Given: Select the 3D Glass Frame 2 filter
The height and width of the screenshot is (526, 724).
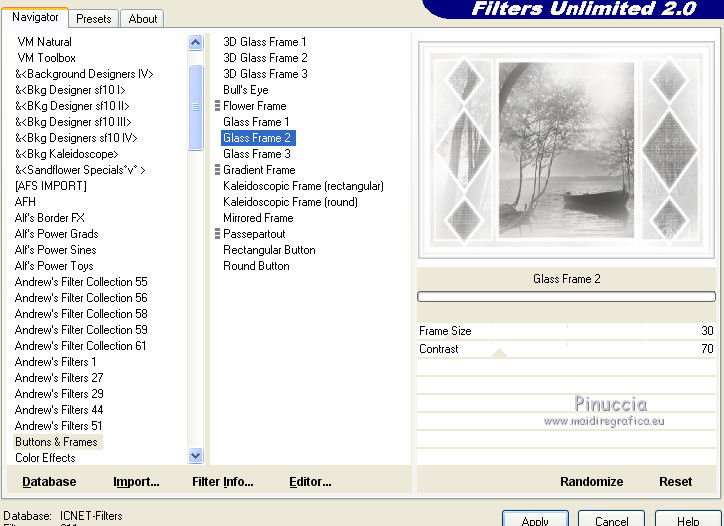Looking at the screenshot, I should (x=265, y=58).
